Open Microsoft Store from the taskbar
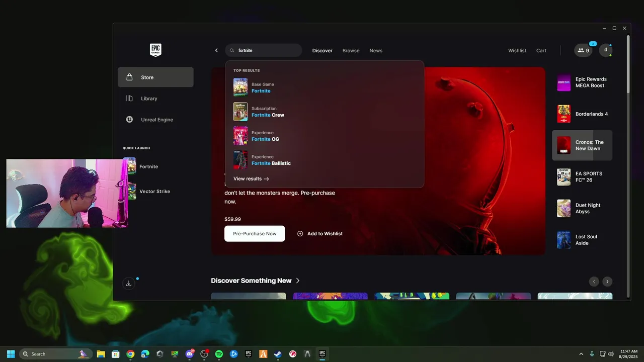The image size is (644, 362). (x=115, y=354)
